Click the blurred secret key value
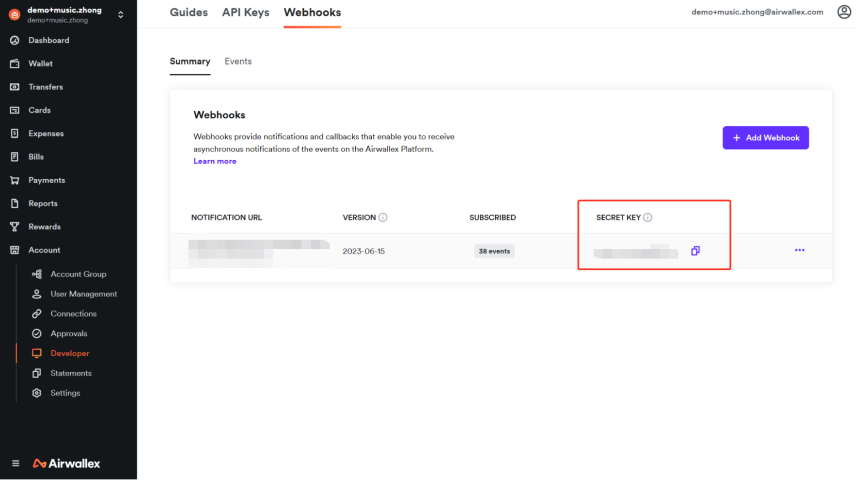 click(x=636, y=251)
